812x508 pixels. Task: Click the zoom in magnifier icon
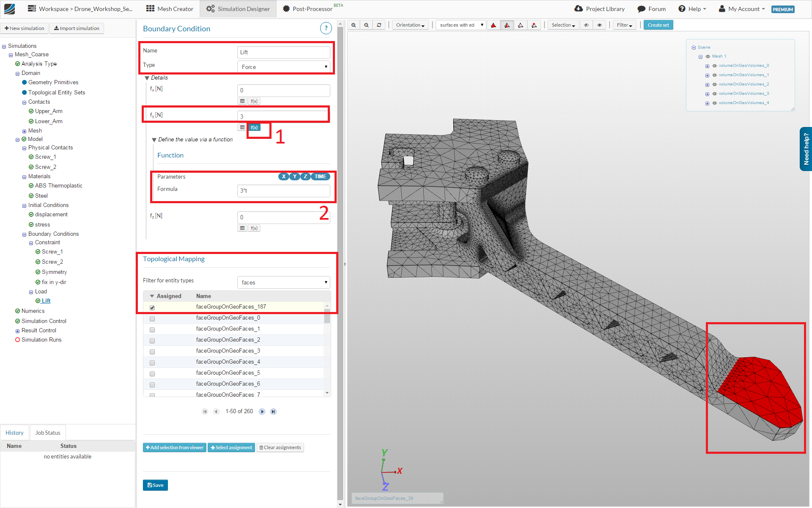[x=354, y=25]
